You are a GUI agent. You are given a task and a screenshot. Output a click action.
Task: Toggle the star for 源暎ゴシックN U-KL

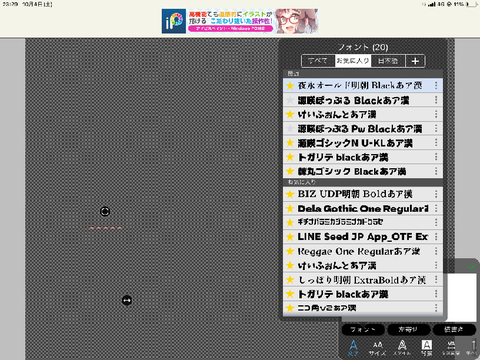(290, 143)
